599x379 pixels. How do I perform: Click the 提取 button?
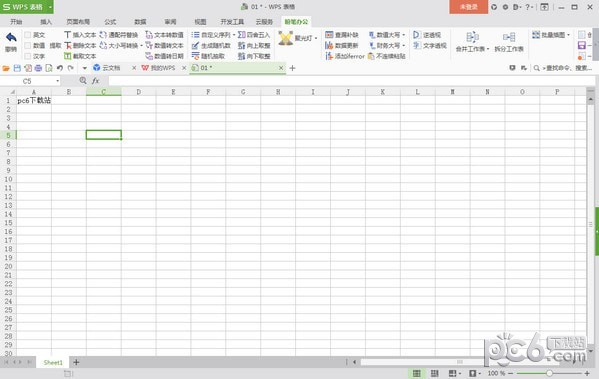(55, 45)
